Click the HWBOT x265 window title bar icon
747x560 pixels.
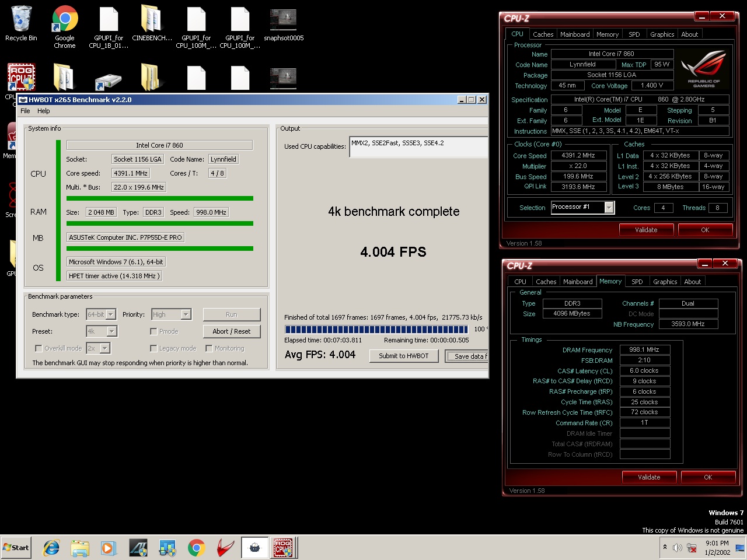click(x=24, y=100)
